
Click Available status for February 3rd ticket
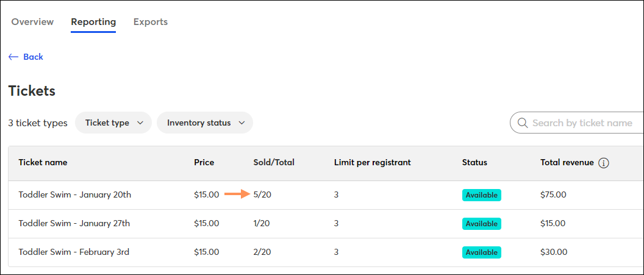tap(482, 252)
